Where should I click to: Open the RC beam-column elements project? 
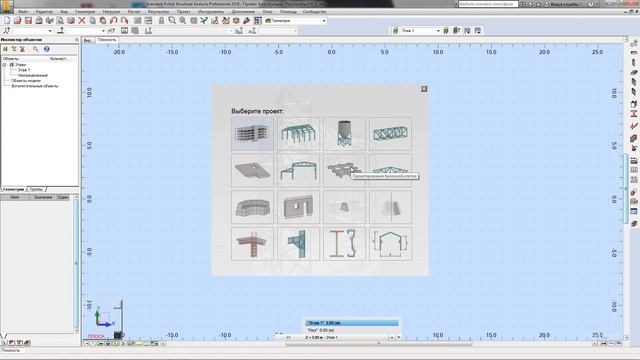point(252,244)
